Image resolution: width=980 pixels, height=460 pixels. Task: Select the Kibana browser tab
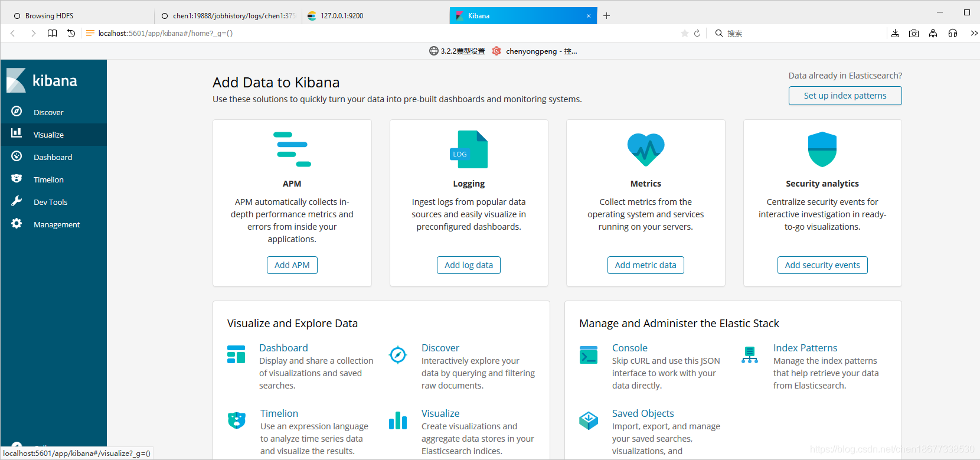pos(523,16)
